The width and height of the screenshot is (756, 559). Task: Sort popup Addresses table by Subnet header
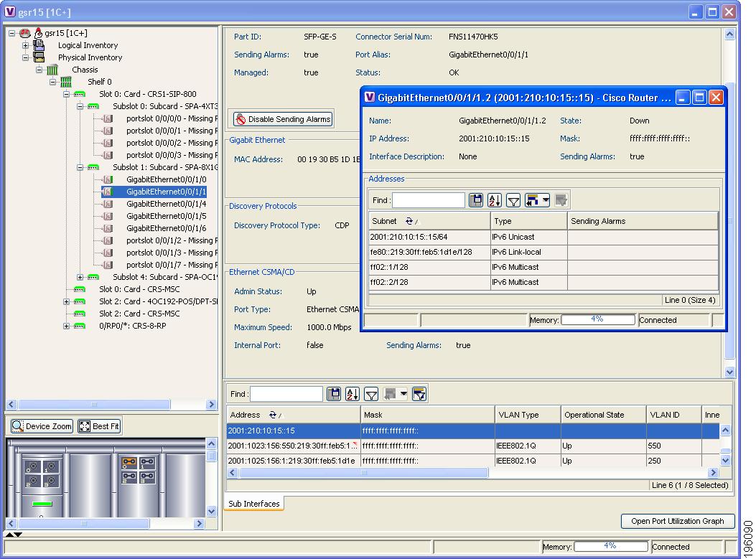(429, 221)
